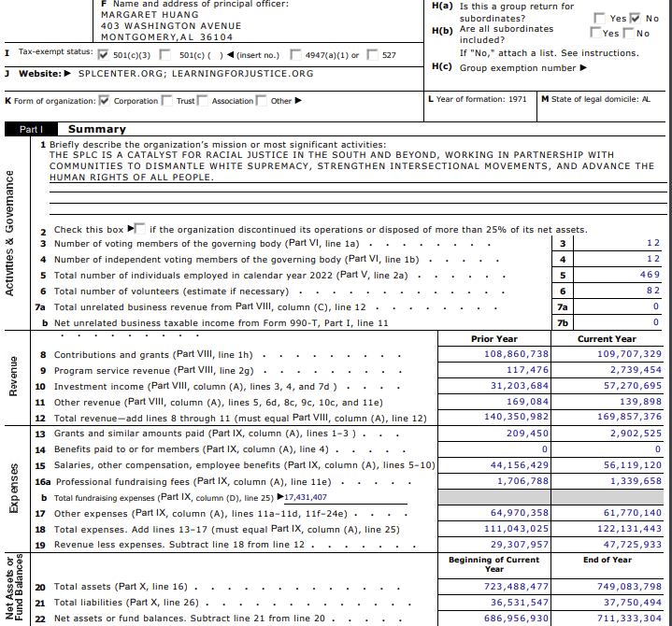Select current year investment income 57,270,695
The height and width of the screenshot is (626, 672).
click(633, 386)
